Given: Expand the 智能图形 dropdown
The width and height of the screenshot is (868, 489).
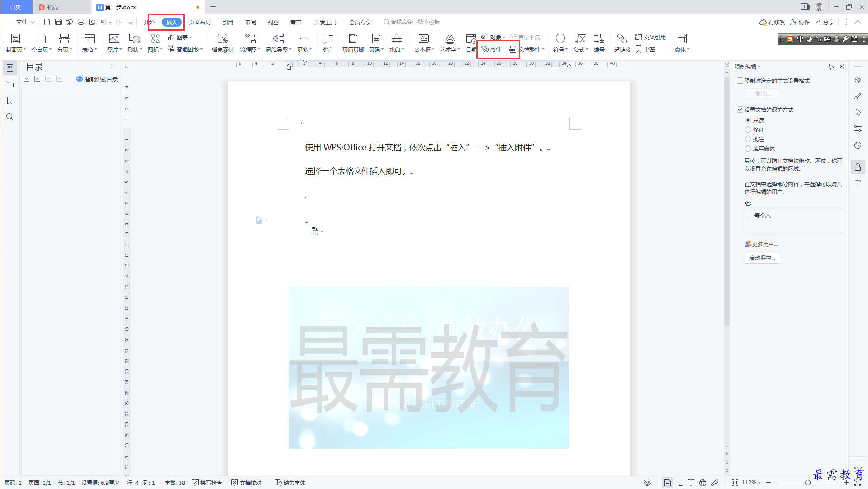Looking at the screenshot, I should pyautogui.click(x=201, y=49).
